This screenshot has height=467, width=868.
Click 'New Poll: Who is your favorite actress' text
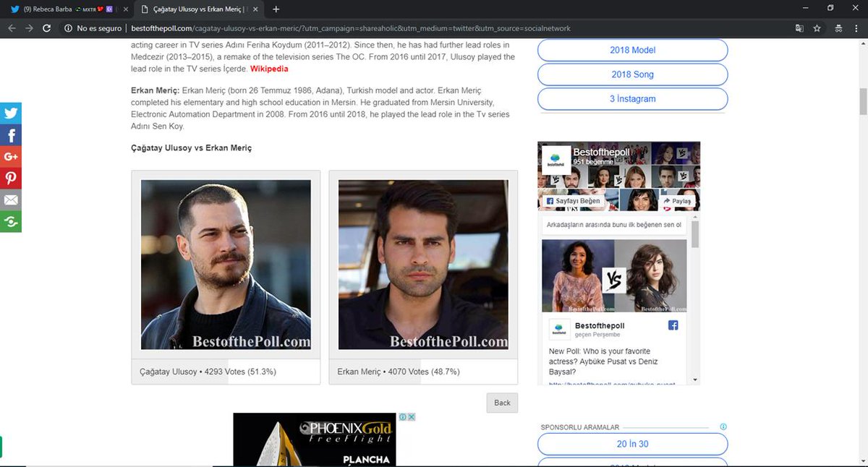(603, 361)
